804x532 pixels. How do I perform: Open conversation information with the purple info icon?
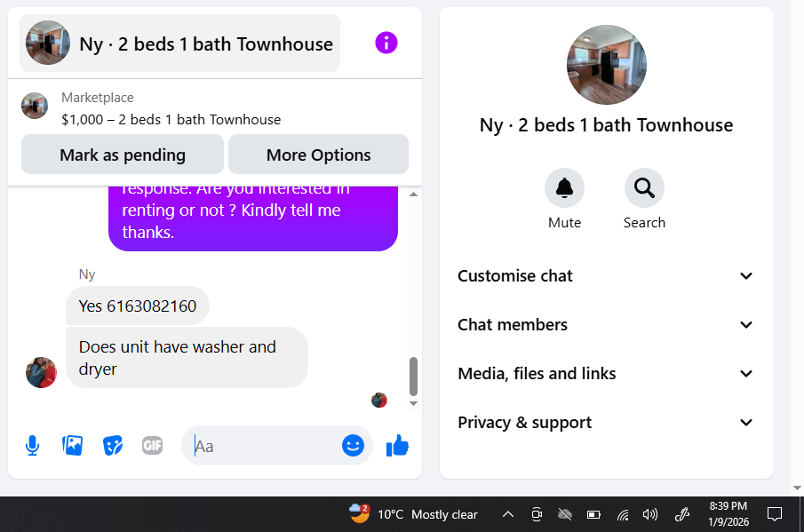tap(386, 43)
